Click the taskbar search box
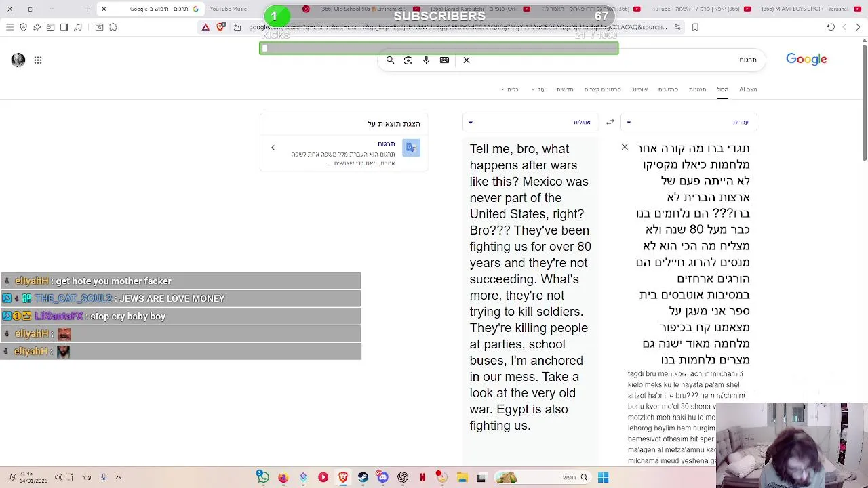The image size is (868, 488). pos(542,477)
